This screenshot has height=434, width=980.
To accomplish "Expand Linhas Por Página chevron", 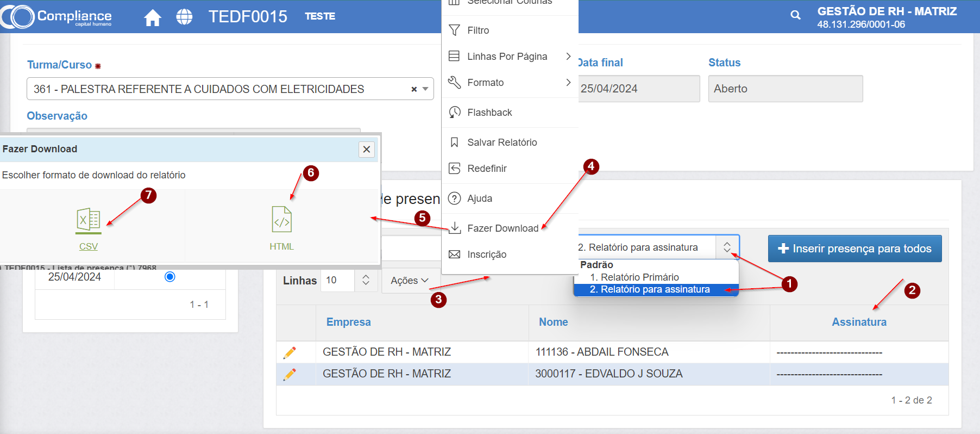I will pyautogui.click(x=568, y=56).
